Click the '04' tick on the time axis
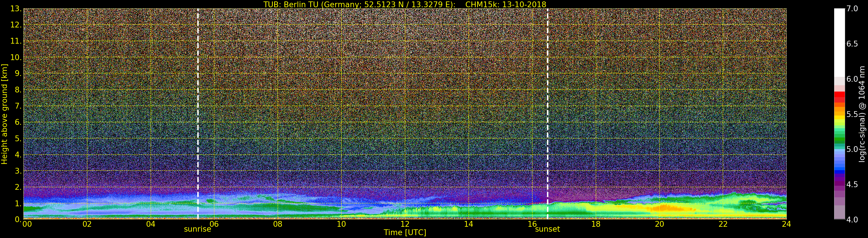 tap(151, 224)
